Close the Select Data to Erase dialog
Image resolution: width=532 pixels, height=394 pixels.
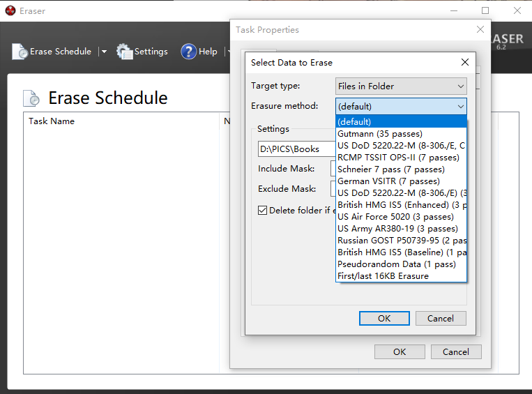point(465,62)
